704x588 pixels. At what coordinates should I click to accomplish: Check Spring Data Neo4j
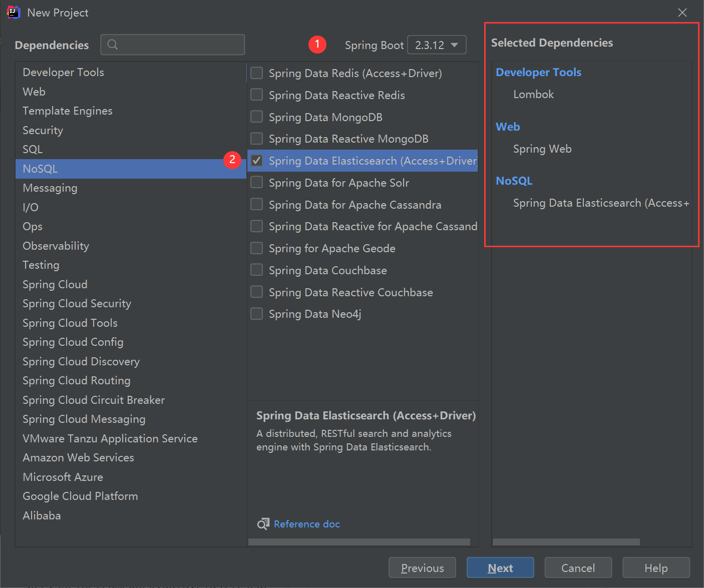tap(256, 314)
